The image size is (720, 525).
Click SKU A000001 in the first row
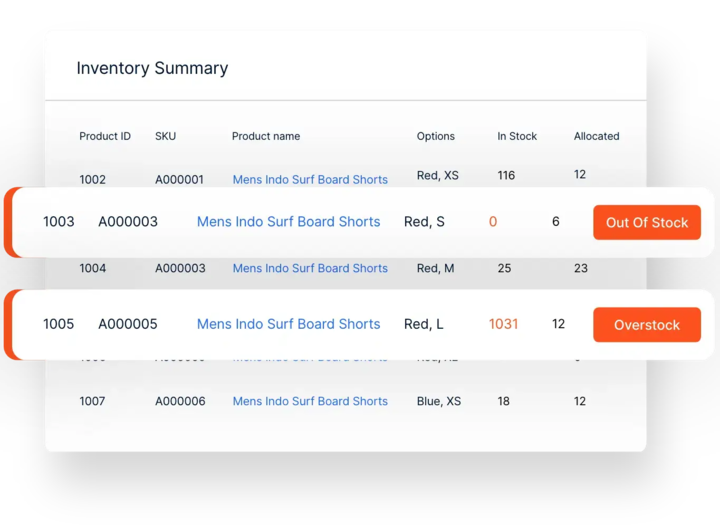tap(179, 180)
